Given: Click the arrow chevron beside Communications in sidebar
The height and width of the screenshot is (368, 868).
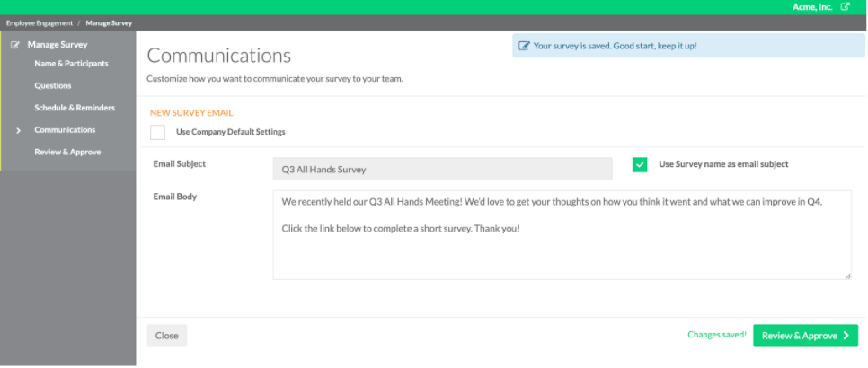Looking at the screenshot, I should coord(18,130).
